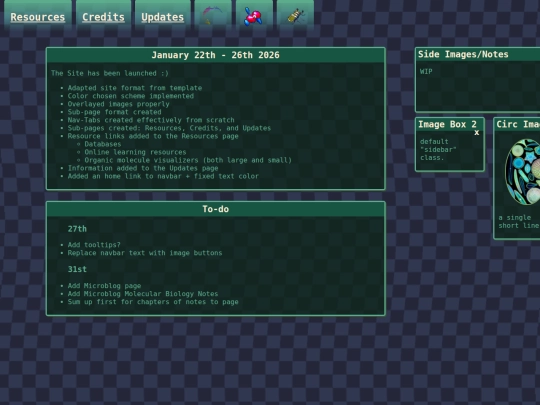Viewport: 540px width, 405px height.
Task: Close Image Box 2 with the x
Action: pos(477,133)
